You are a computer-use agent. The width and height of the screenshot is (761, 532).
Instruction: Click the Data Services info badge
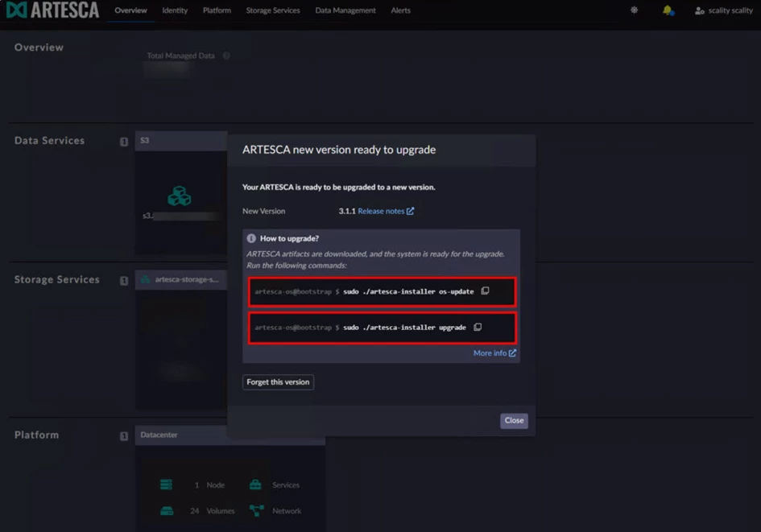(x=124, y=142)
